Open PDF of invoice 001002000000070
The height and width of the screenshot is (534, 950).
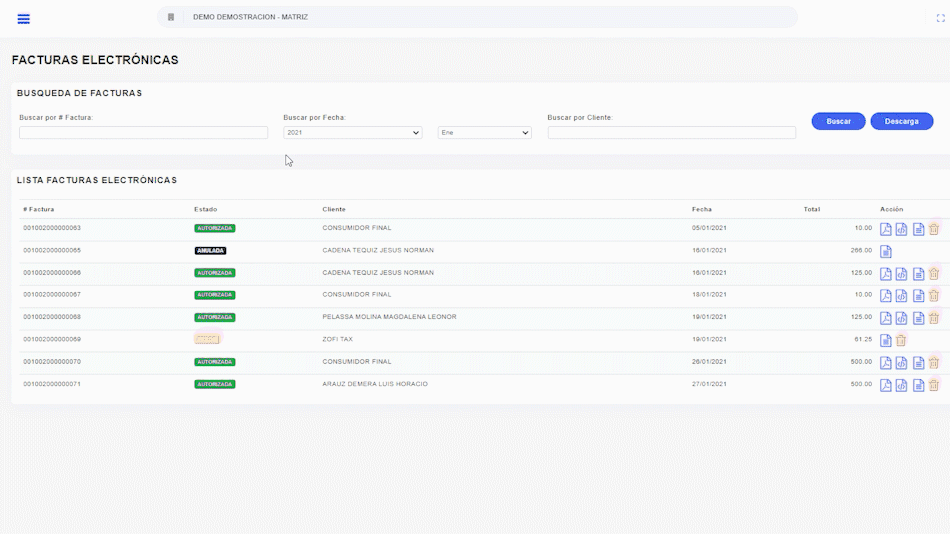coord(885,363)
